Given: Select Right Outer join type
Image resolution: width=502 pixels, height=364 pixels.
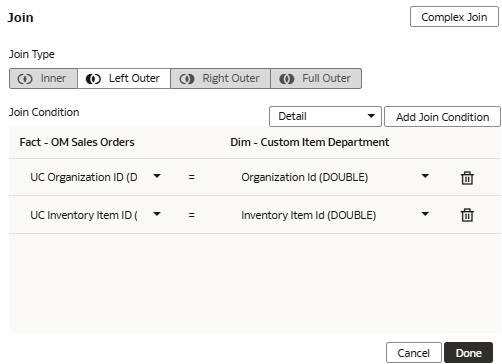Looking at the screenshot, I should (220, 79).
